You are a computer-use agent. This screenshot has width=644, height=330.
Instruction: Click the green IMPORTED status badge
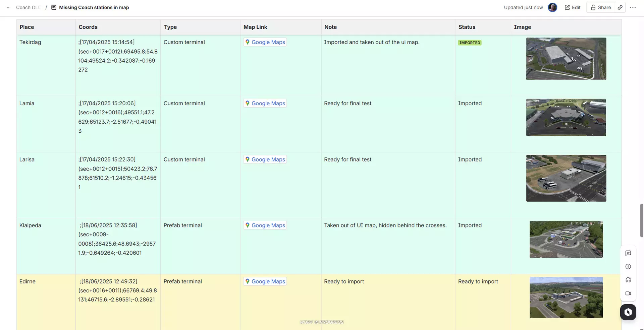click(x=470, y=43)
